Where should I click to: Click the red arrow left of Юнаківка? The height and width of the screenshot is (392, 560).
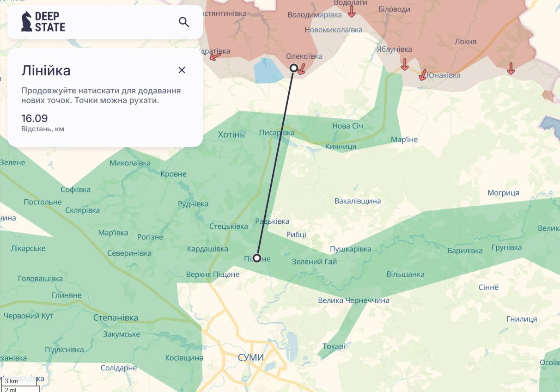pyautogui.click(x=422, y=75)
